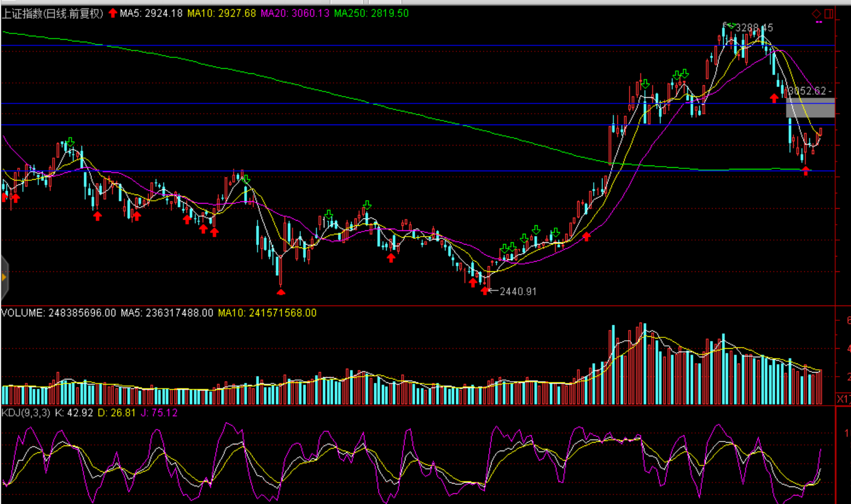Click the 3052.62 price label
The height and width of the screenshot is (504, 851).
(x=808, y=91)
